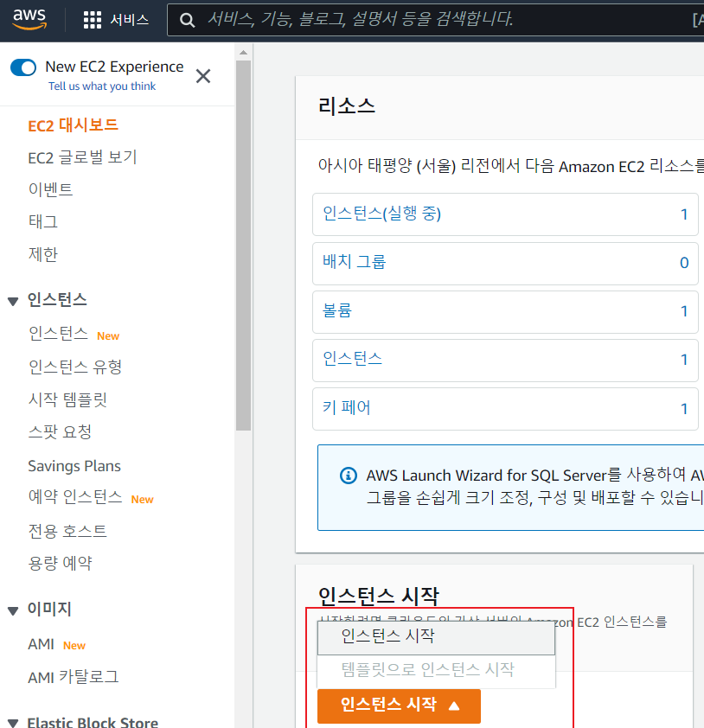Image resolution: width=704 pixels, height=728 pixels.
Task: Go to 이벤트 page
Action: pyautogui.click(x=51, y=189)
